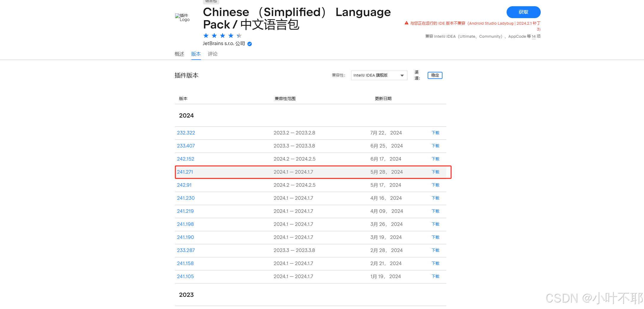Download version 241.219 via 下载

coord(435,211)
